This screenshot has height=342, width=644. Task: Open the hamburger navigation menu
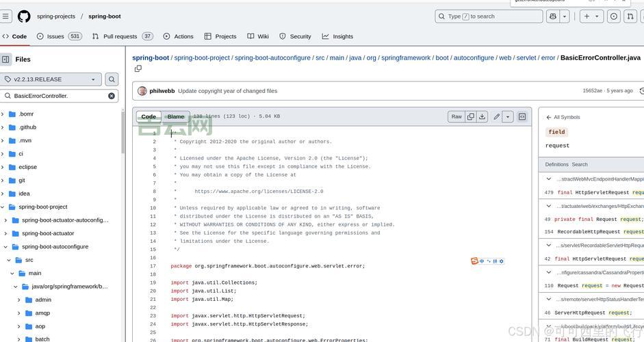6,16
